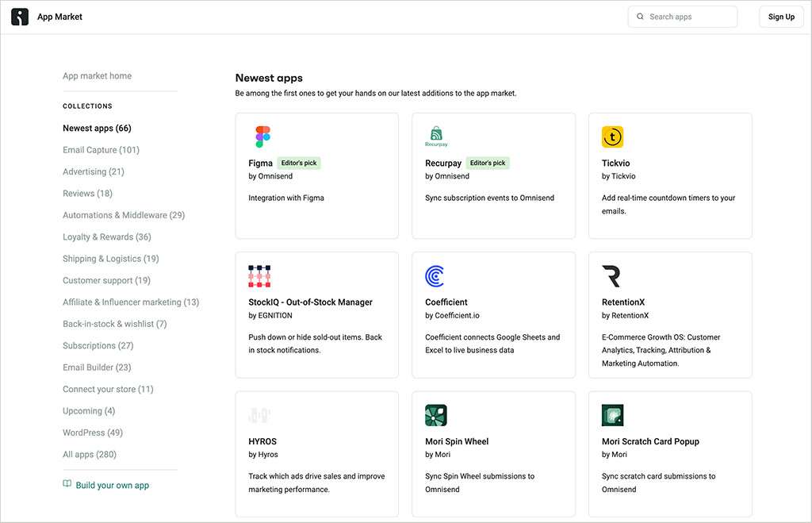Open Reviews (18) collection
Image resolution: width=812 pixels, height=523 pixels.
coord(87,194)
